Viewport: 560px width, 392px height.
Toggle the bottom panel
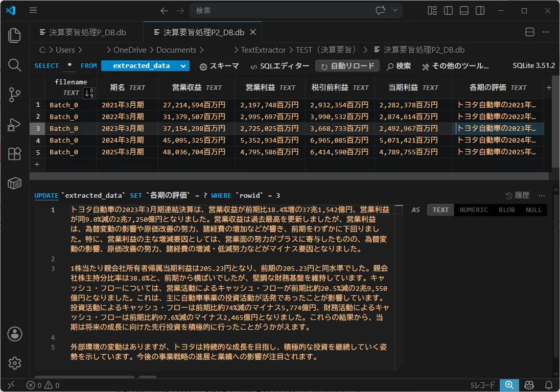point(464,11)
